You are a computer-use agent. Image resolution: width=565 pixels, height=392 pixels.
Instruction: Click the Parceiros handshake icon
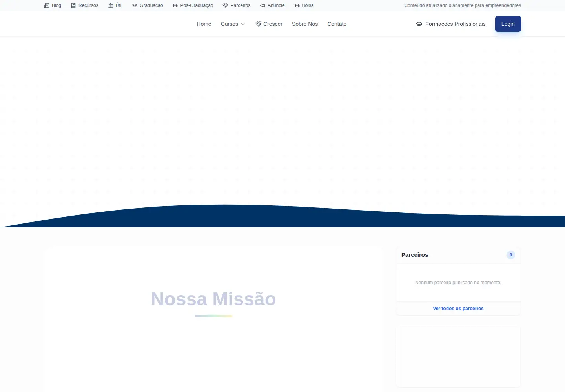[x=225, y=5]
